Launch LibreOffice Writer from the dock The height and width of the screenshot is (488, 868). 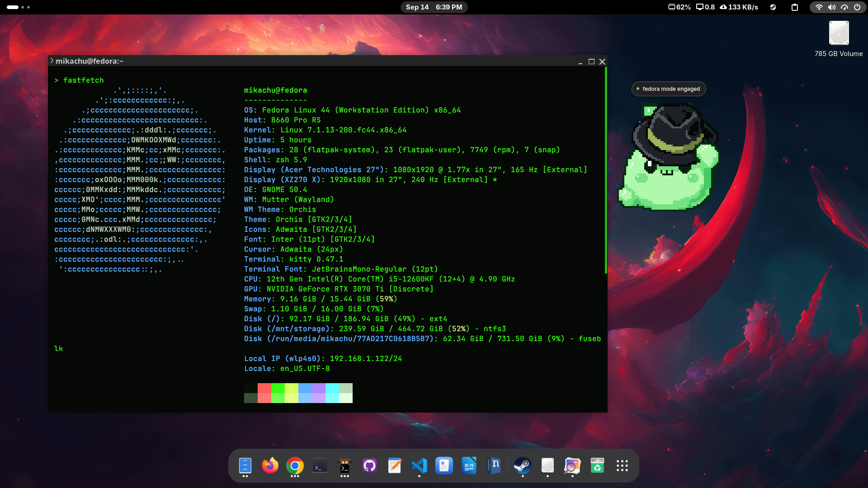click(x=469, y=465)
